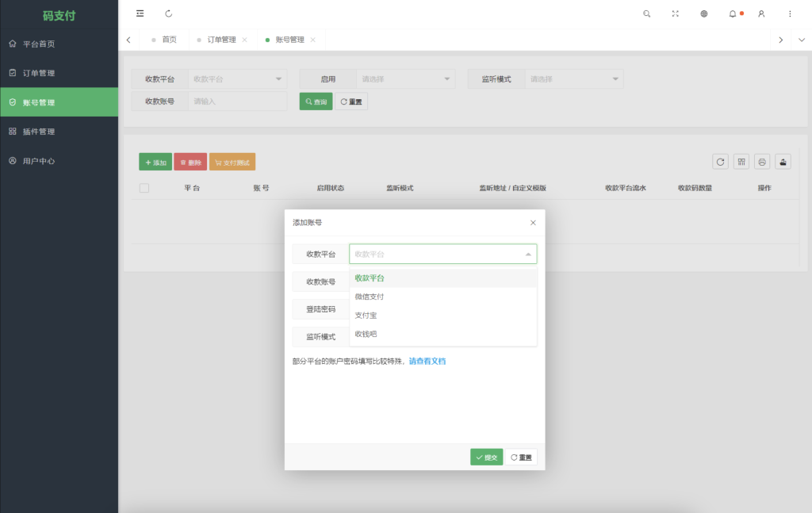
Task: Click the sidebar collapse menu icon
Action: [x=140, y=13]
